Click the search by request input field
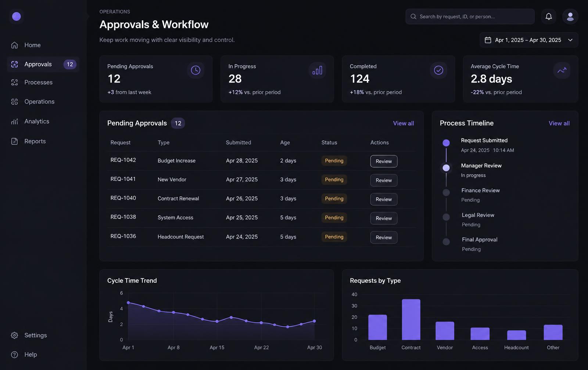The width and height of the screenshot is (588, 370). coord(470,17)
